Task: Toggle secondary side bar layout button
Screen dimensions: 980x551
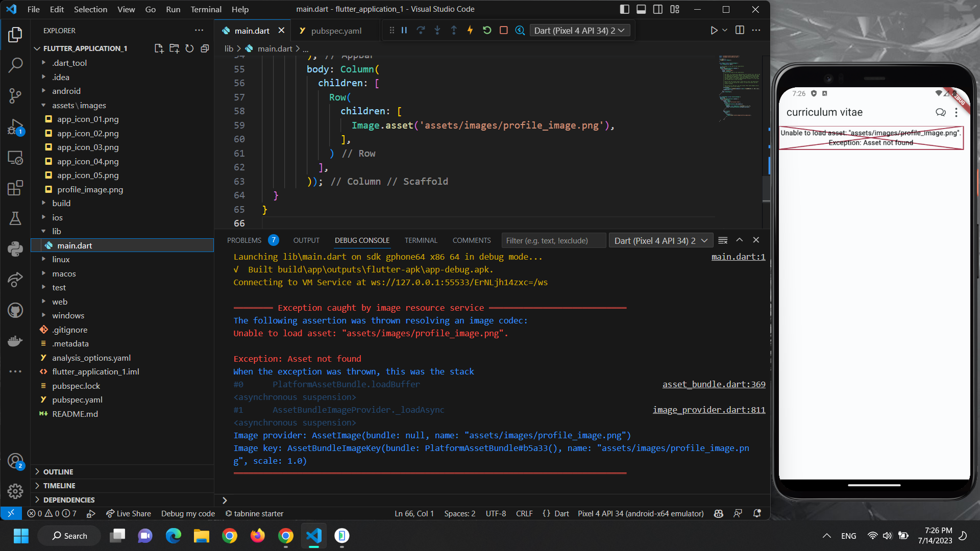Action: 658,9
